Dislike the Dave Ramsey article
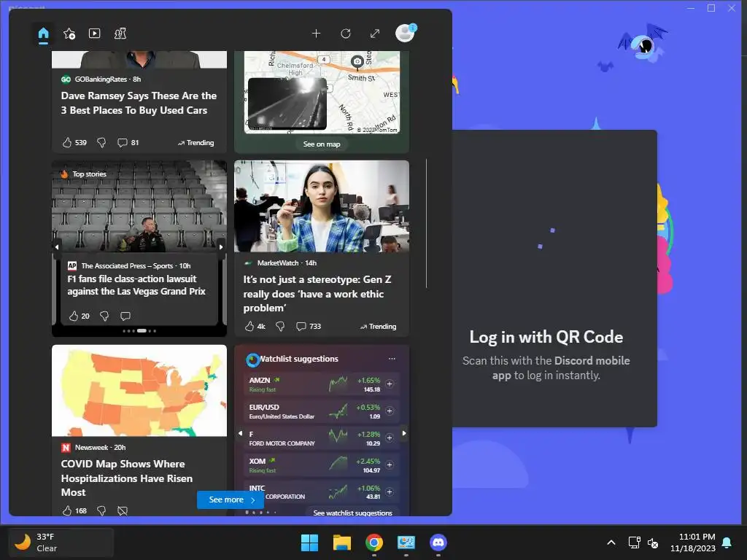Viewport: 747px width, 560px height. click(x=101, y=142)
